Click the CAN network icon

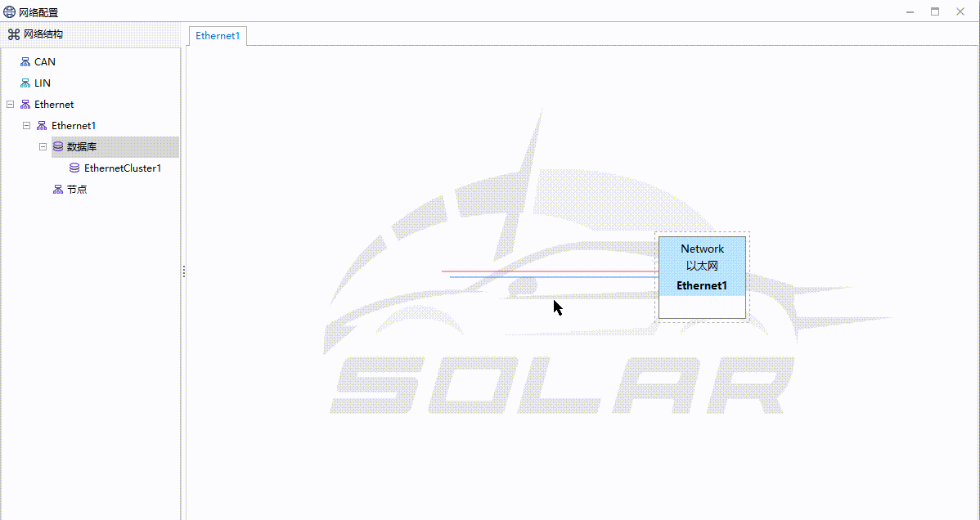click(25, 62)
